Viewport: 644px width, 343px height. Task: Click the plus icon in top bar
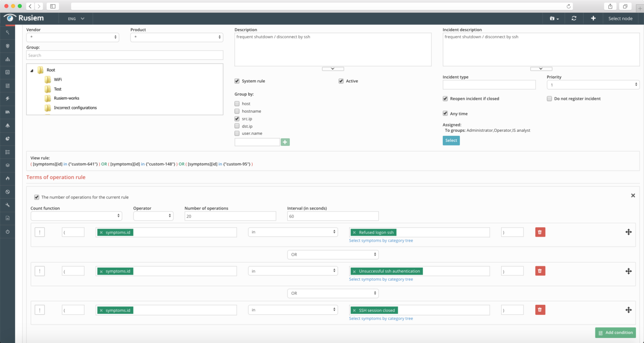point(593,18)
